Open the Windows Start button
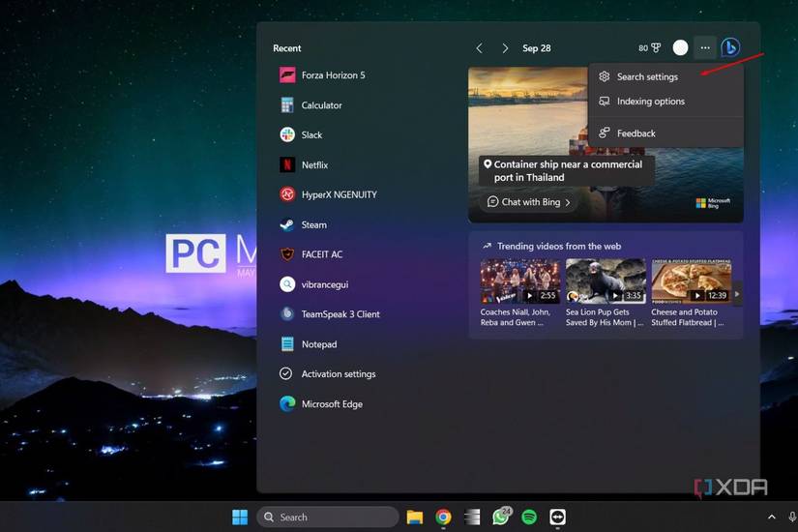Viewport: 798px width, 532px height. click(240, 517)
